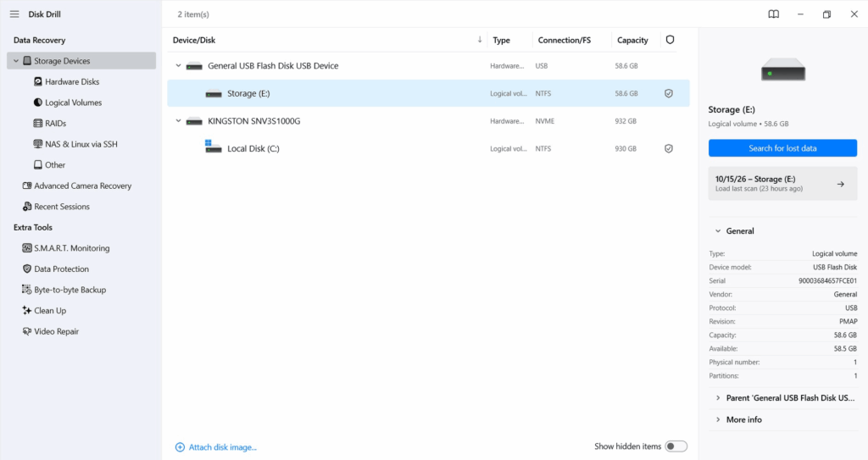This screenshot has height=460, width=868.
Task: Click Search for lost data button
Action: pyautogui.click(x=782, y=148)
